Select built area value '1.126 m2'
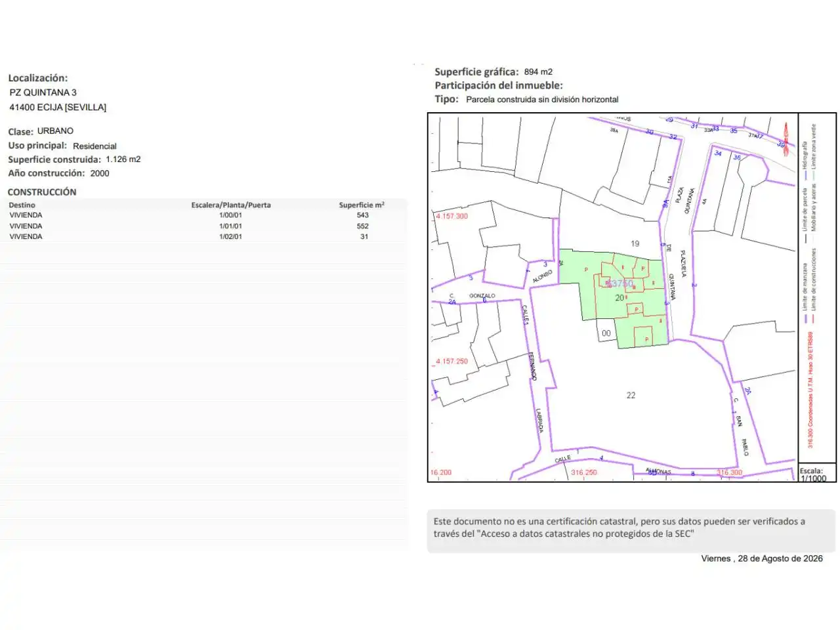 (x=123, y=159)
